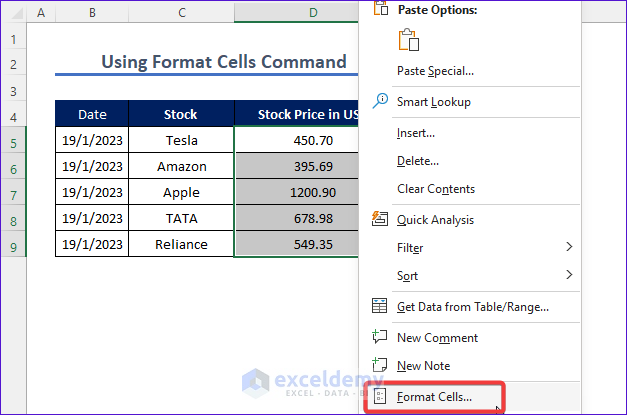Click the New Comment icon
The width and height of the screenshot is (627, 415).
pos(380,338)
